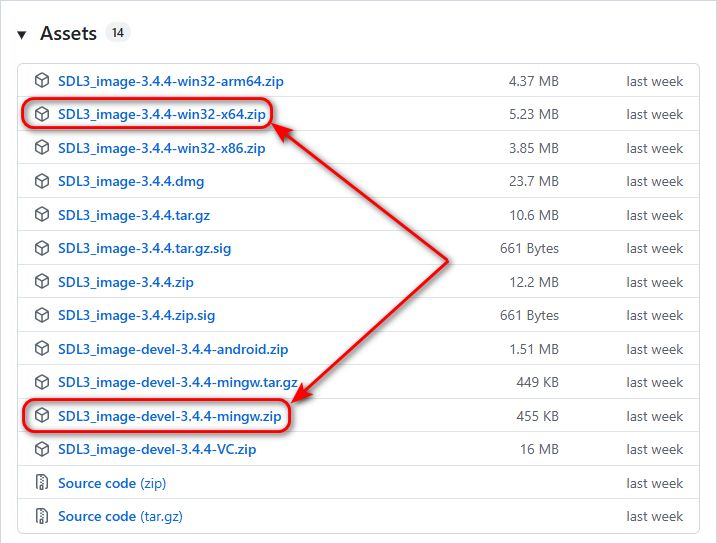Click the Assets count badge 14
Image resolution: width=717 pixels, height=543 pixels.
(118, 33)
